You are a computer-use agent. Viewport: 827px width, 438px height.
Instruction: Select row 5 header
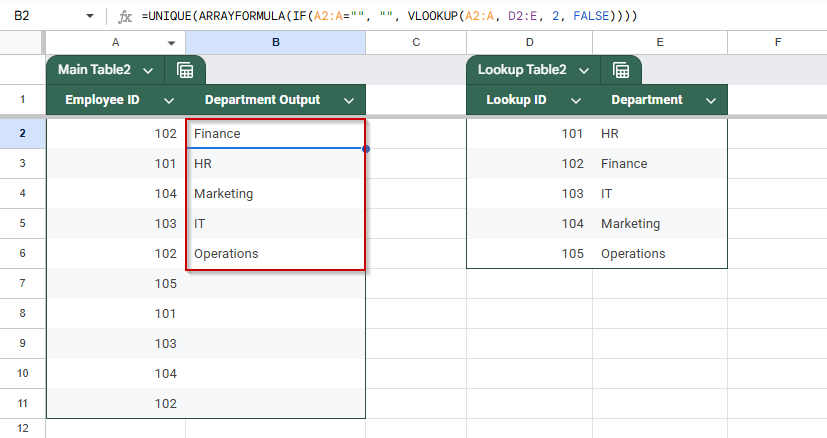click(22, 223)
